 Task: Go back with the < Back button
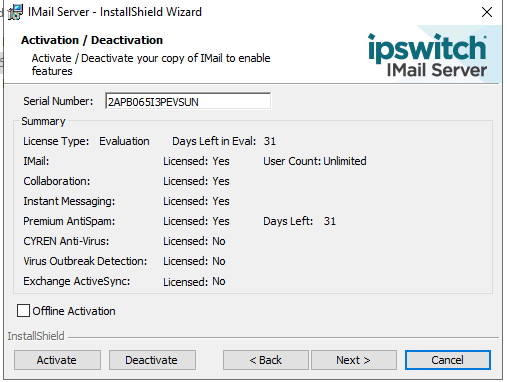[x=266, y=360]
